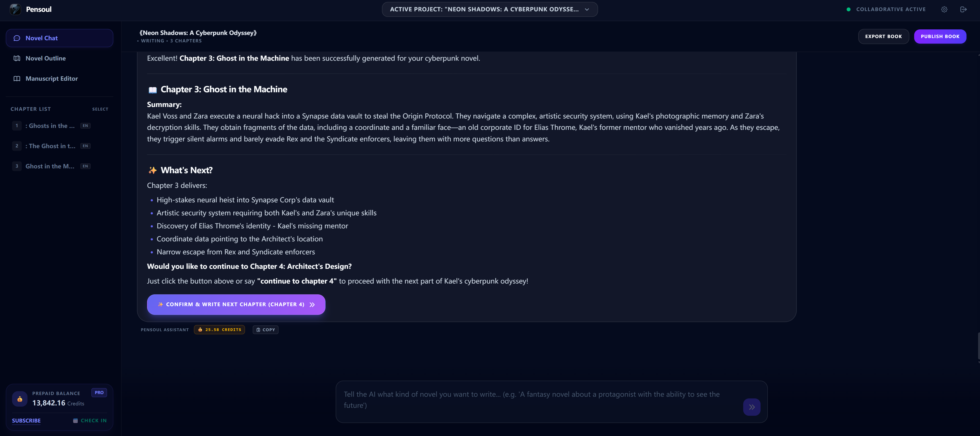This screenshot has height=436, width=980.
Task: Click the chat scrollbar thumb on right edge
Action: 978,347
